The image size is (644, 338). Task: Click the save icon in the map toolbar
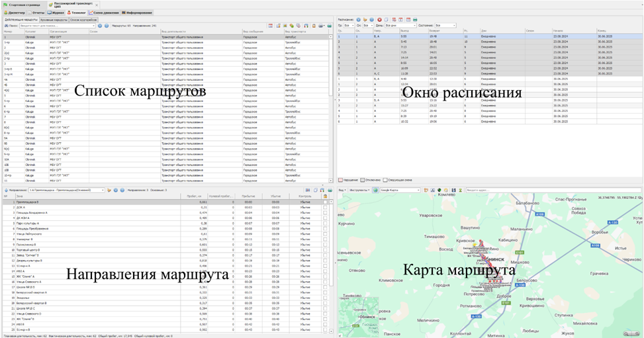tap(453, 190)
